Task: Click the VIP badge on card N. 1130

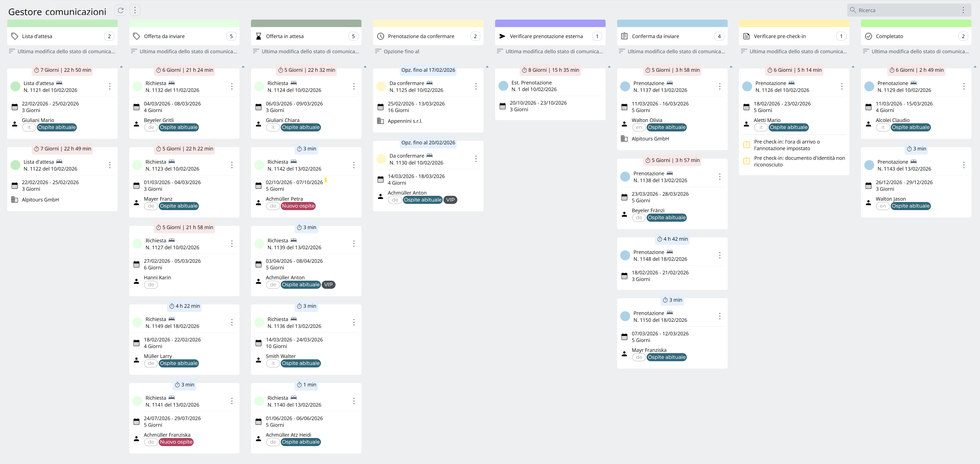Action: [x=450, y=200]
